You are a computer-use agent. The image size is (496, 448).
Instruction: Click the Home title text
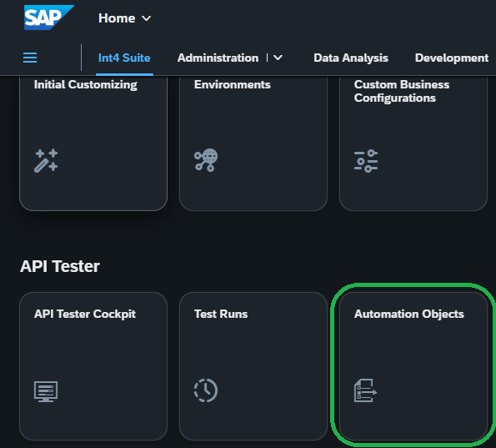pyautogui.click(x=117, y=18)
